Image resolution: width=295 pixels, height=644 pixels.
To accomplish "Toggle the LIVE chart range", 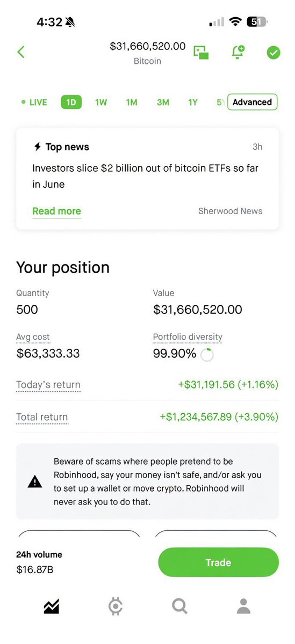I will point(34,102).
